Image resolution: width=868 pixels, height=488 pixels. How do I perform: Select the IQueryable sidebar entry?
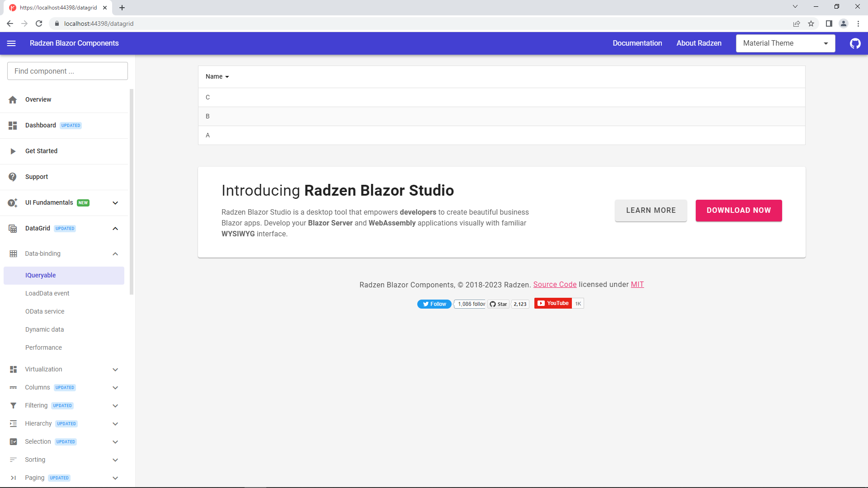tap(41, 275)
